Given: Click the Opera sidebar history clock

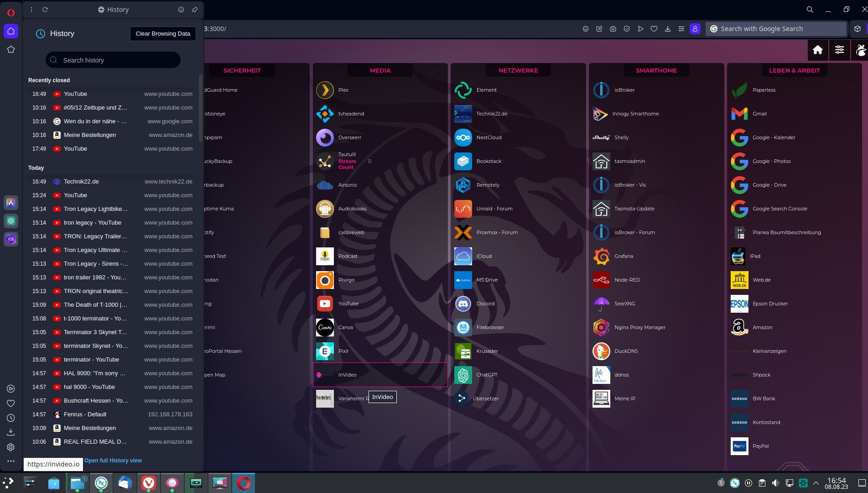Looking at the screenshot, I should point(11,418).
